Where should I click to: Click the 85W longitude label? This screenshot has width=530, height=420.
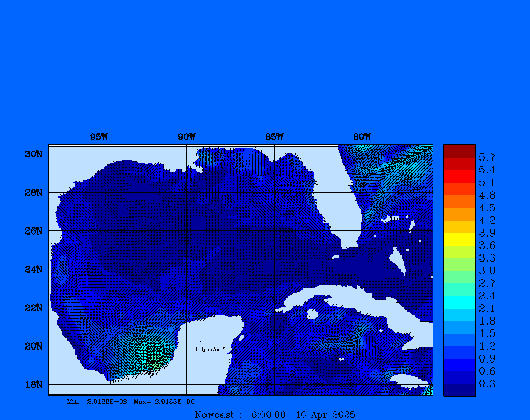(274, 137)
